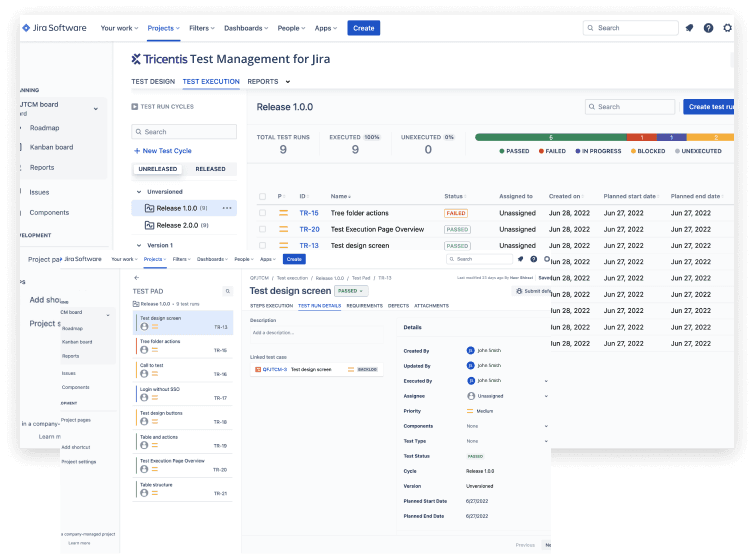Click the red Failed segment of the progress bar
Screen dimensions: 754x554
641,137
